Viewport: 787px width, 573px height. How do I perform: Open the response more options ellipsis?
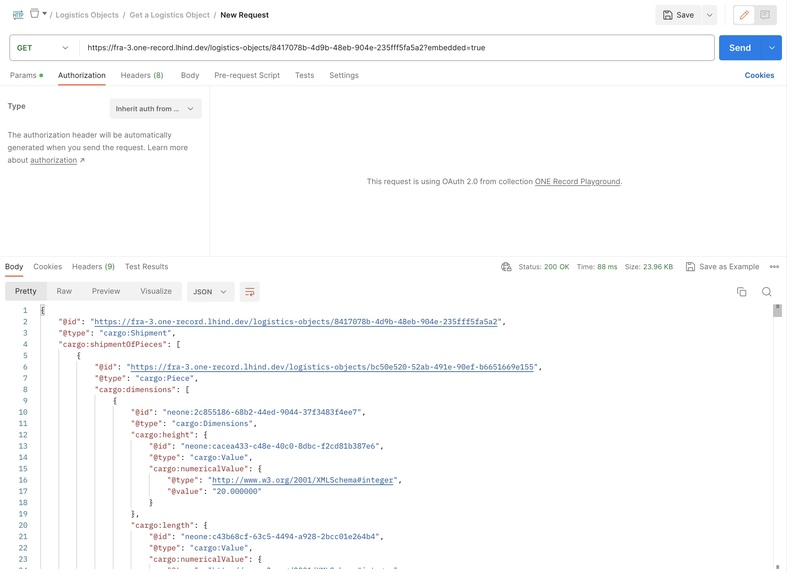click(x=774, y=267)
